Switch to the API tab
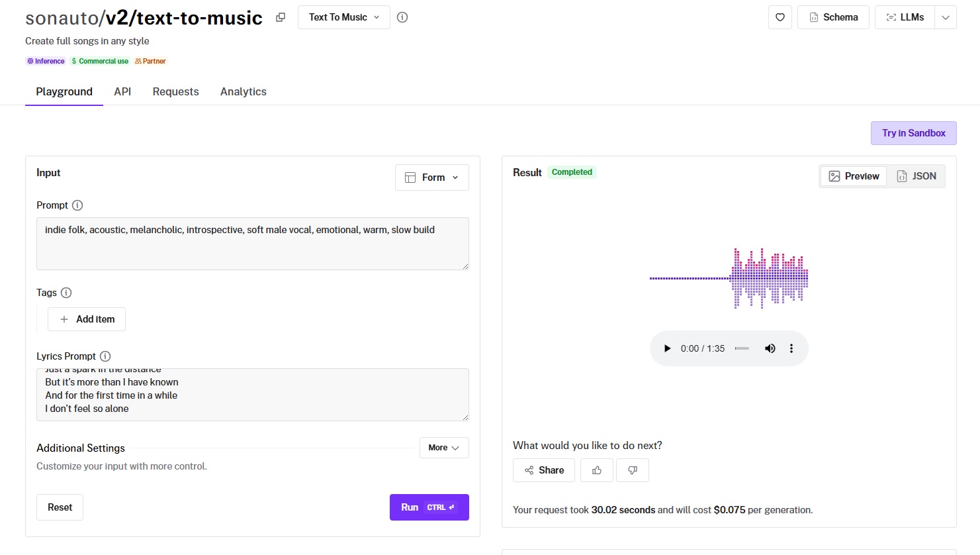This screenshot has height=555, width=980. point(122,91)
